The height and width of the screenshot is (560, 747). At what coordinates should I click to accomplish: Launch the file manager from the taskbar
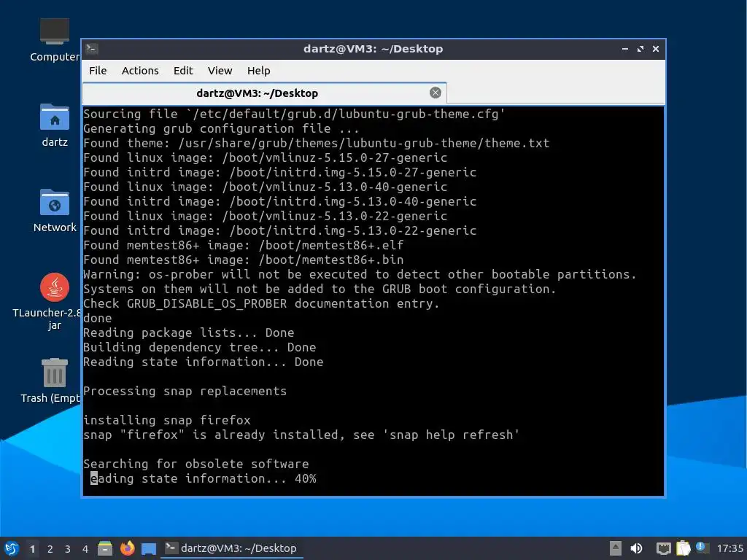coord(105,548)
